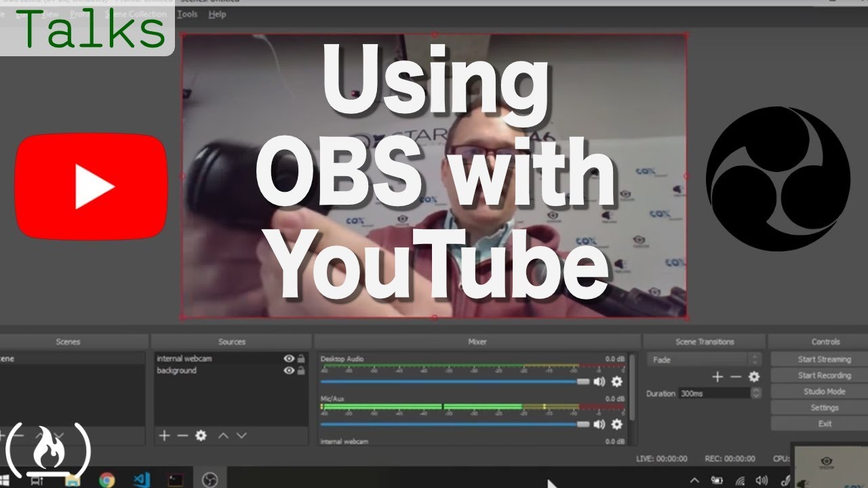The height and width of the screenshot is (488, 868).
Task: Open the Help menu
Action: (217, 14)
